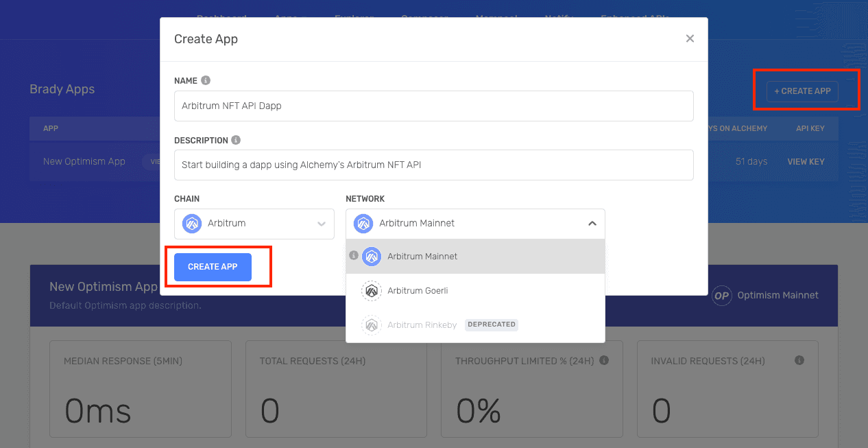This screenshot has height=448, width=868.
Task: Collapse the Network dropdown using its chevron
Action: (x=592, y=224)
